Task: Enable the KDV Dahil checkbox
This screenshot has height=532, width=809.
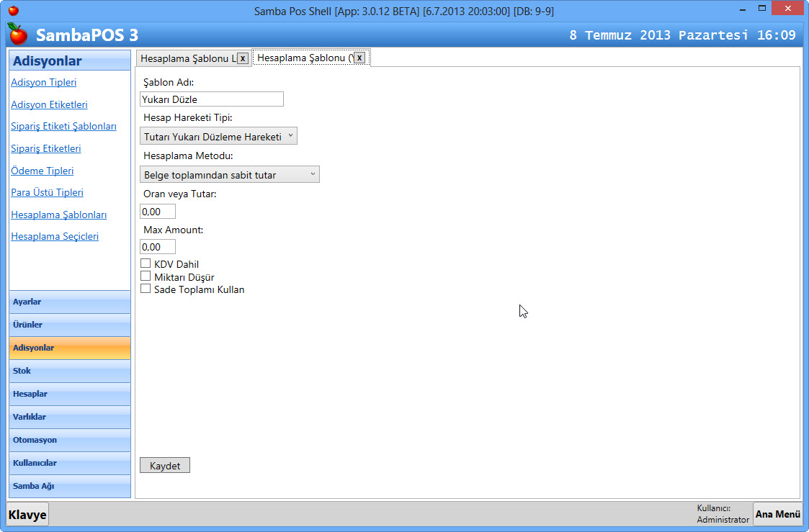Action: (146, 264)
